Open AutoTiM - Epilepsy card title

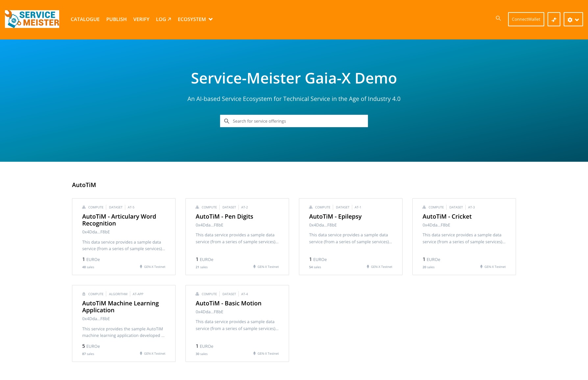[335, 217]
